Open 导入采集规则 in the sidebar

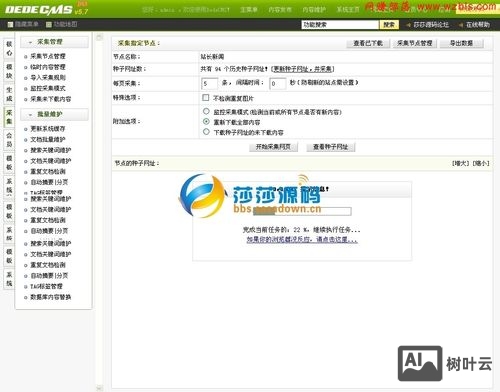[x=48, y=78]
